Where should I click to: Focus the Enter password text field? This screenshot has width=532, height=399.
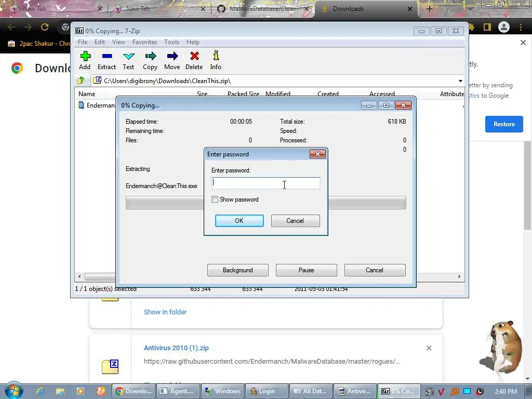[x=265, y=183]
